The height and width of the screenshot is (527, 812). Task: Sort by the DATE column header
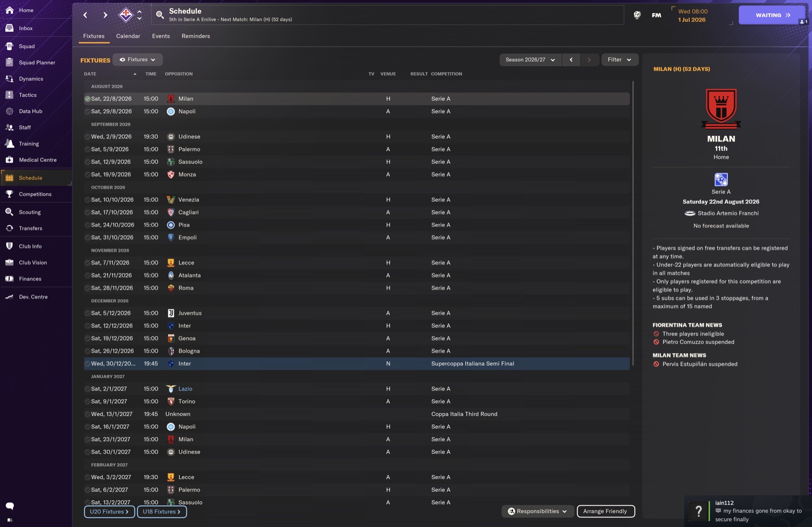point(90,74)
